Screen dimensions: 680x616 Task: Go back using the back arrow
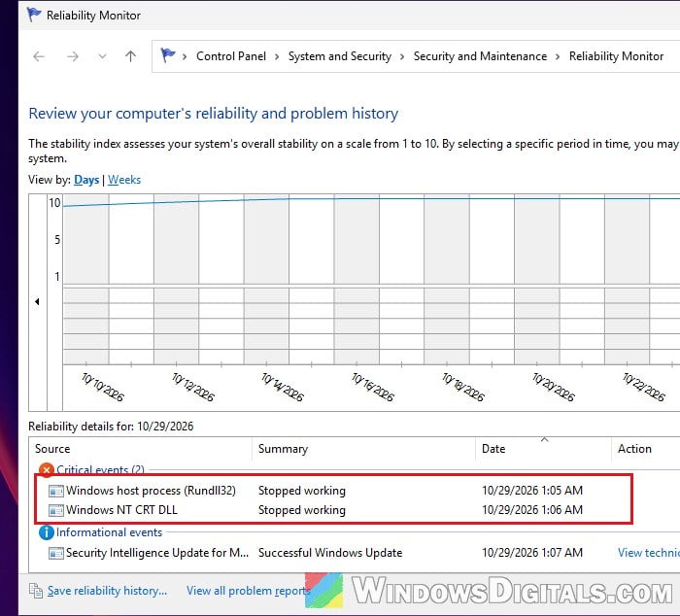click(39, 56)
